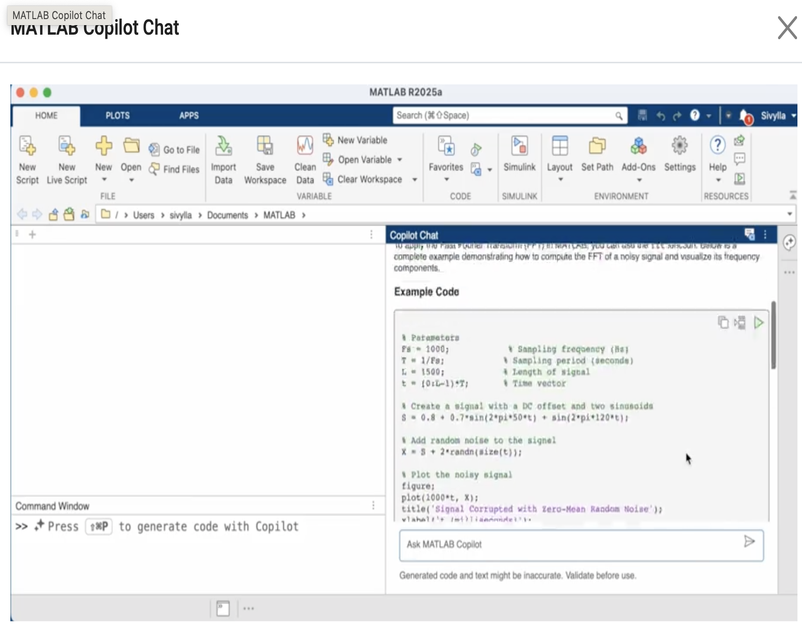
Task: Click Clear Workspace
Action: pos(363,179)
